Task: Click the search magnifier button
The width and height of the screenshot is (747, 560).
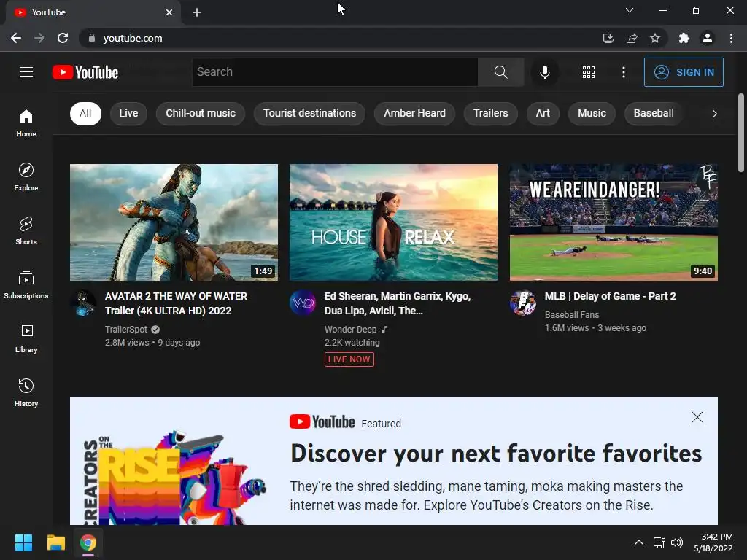Action: tap(500, 72)
